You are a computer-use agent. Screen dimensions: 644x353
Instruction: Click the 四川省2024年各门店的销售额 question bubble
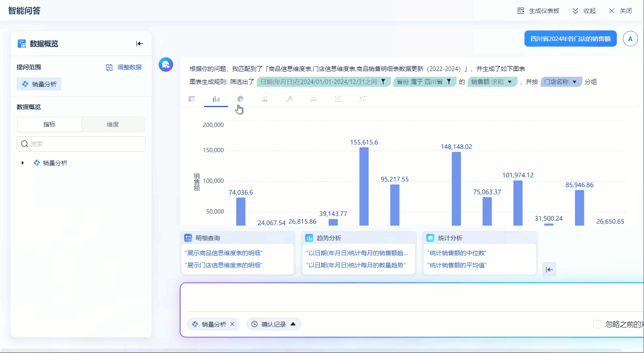coord(571,39)
